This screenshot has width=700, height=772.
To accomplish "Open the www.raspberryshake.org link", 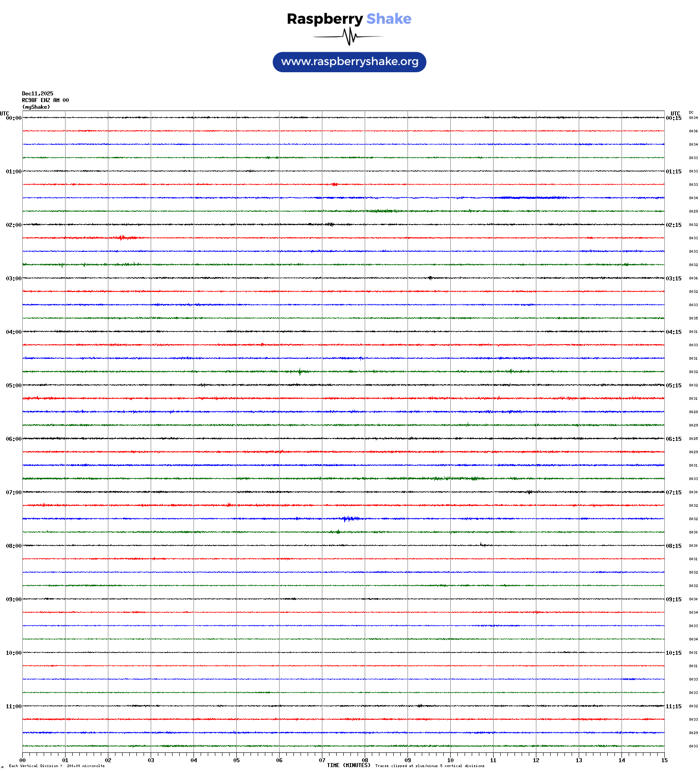I will (x=349, y=62).
